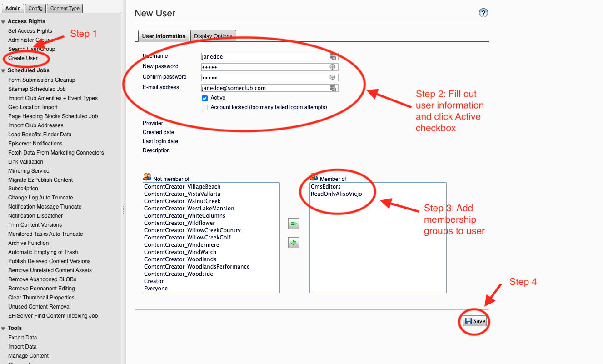This screenshot has width=603, height=364.
Task: Click the green right arrow to add group
Action: (x=294, y=224)
